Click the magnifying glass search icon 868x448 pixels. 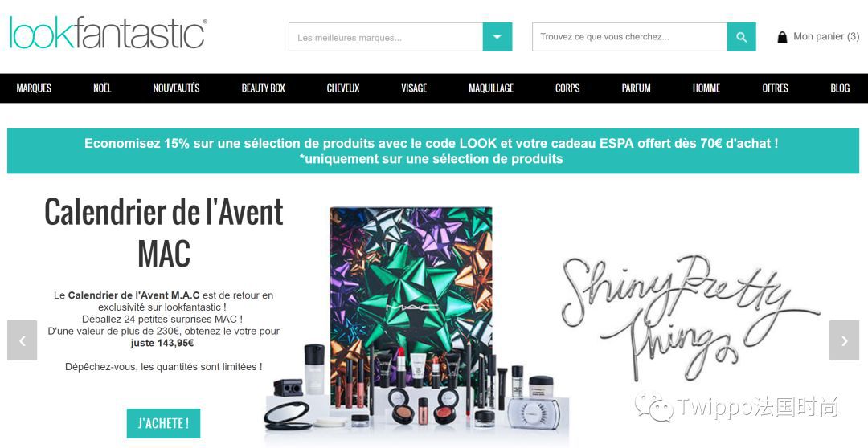pos(741,37)
